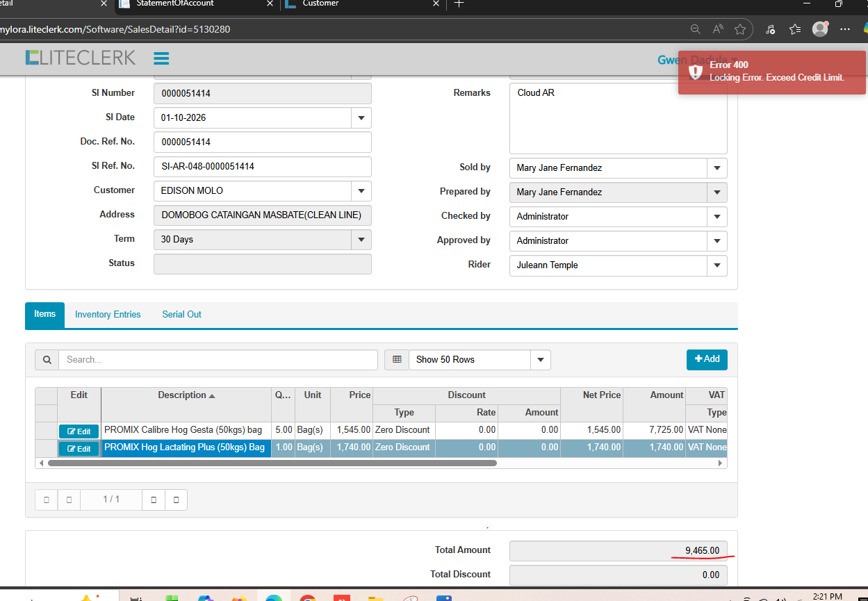The height and width of the screenshot is (601, 868).
Task: Open the SI Date dropdown arrow
Action: (361, 118)
